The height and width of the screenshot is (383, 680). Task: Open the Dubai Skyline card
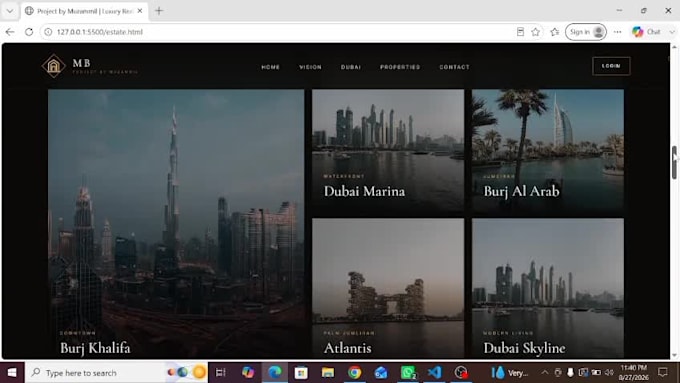point(548,288)
